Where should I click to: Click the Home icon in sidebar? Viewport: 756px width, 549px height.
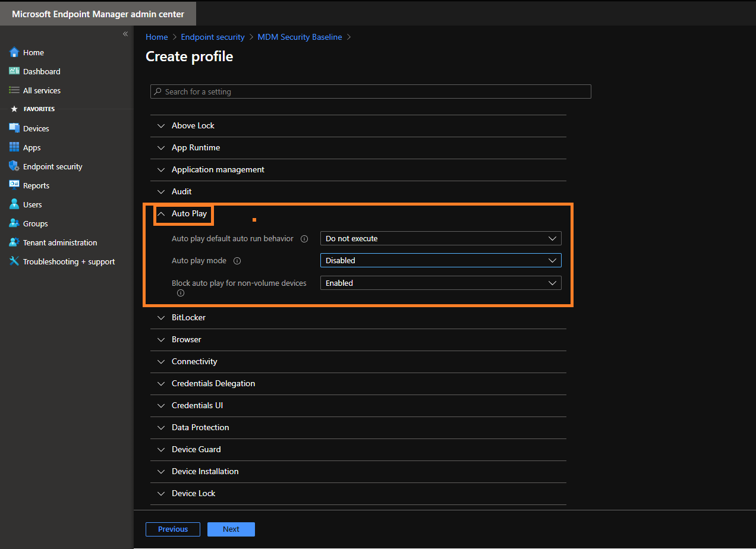coord(14,52)
